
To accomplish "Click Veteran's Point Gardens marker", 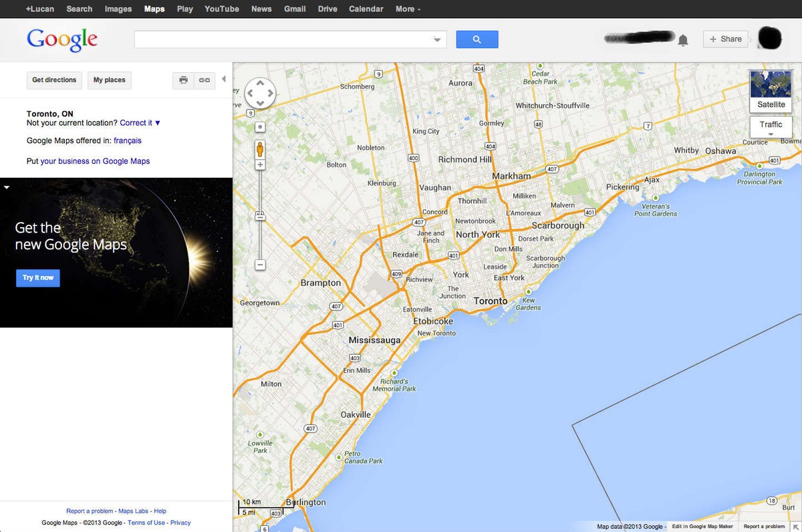I will click(656, 198).
